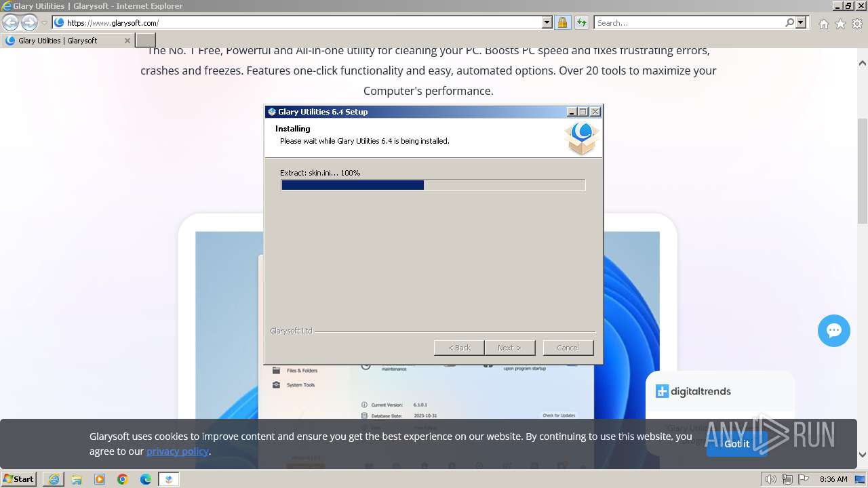Click the Cancel button in the Setup dialog
The width and height of the screenshot is (868, 488).
[568, 348]
